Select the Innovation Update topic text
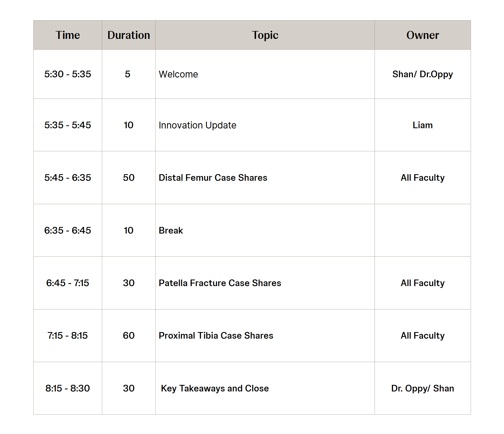 (197, 125)
